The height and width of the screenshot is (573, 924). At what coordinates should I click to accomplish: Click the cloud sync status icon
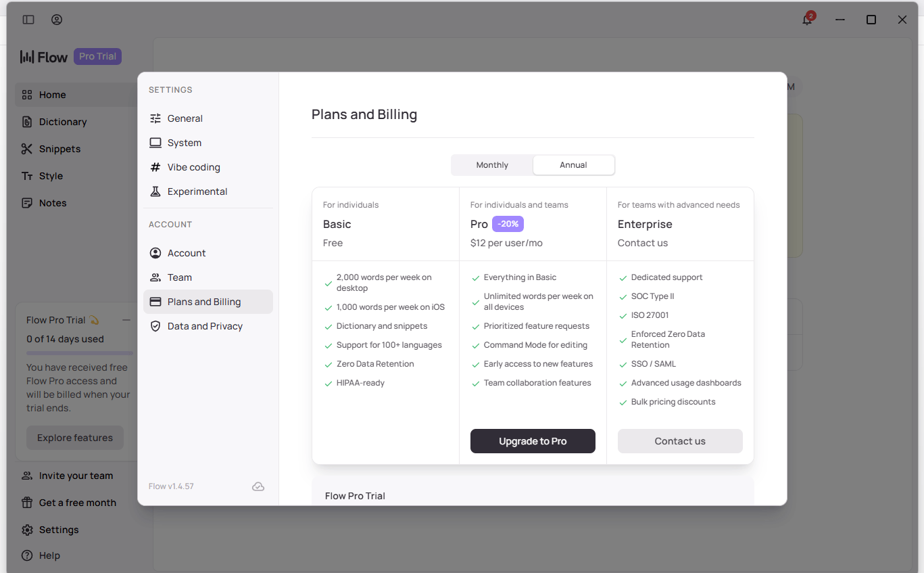(x=258, y=486)
